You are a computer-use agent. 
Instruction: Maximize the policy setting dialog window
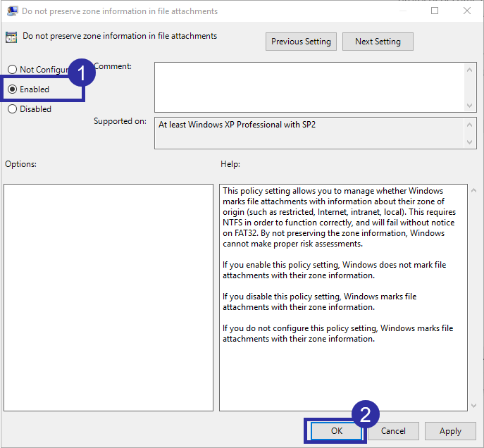[x=434, y=11]
